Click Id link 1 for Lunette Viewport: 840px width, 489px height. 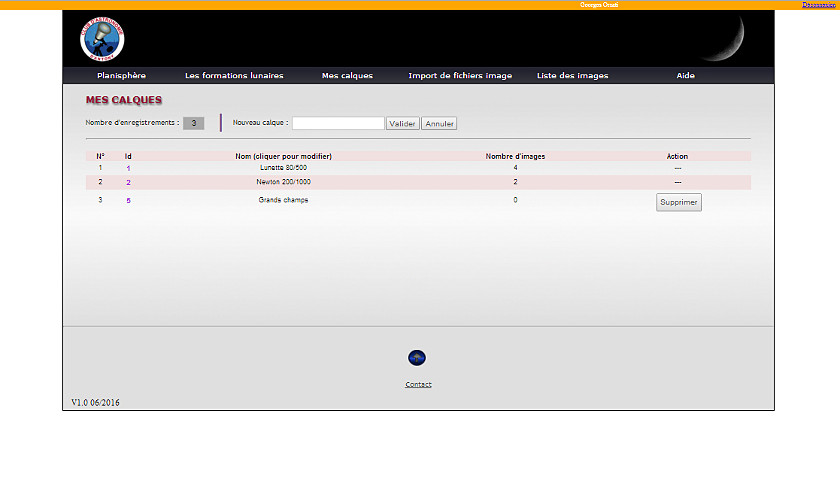[x=128, y=168]
